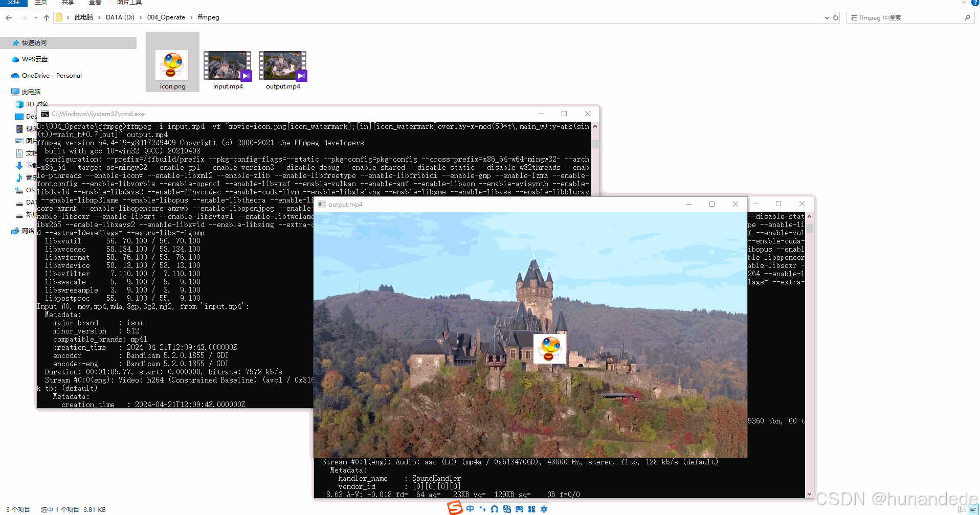Navigate up to the 004_Operate folder
The width and height of the screenshot is (980, 515).
46,17
